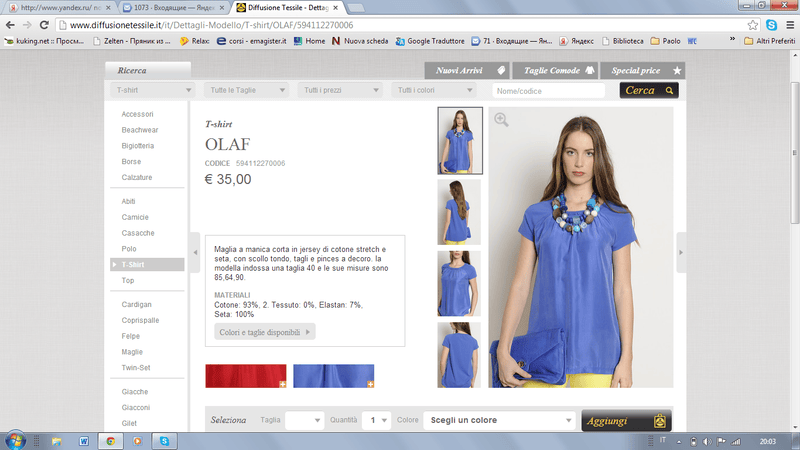The width and height of the screenshot is (800, 450).
Task: Open category T-shirt dropdown
Action: coord(152,90)
